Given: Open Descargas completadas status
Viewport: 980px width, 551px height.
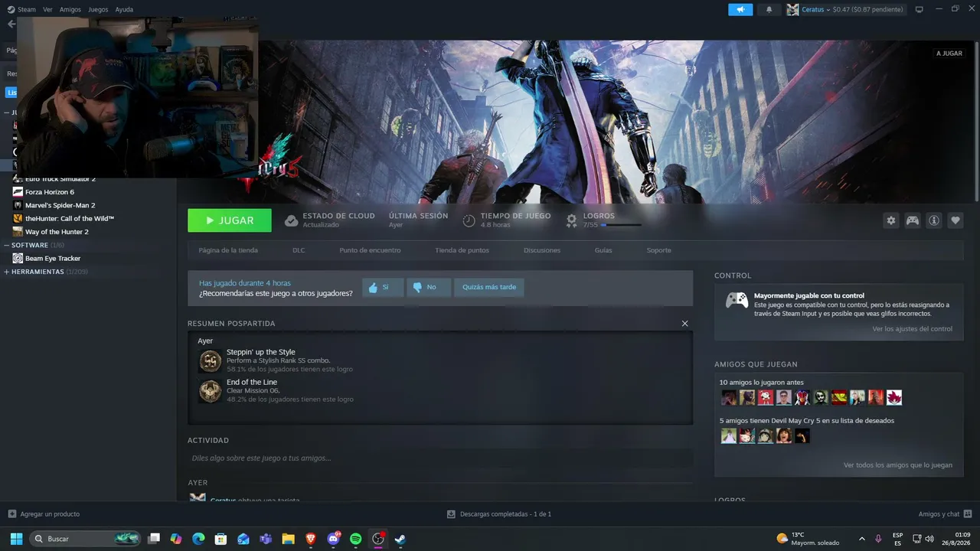Looking at the screenshot, I should (x=499, y=514).
